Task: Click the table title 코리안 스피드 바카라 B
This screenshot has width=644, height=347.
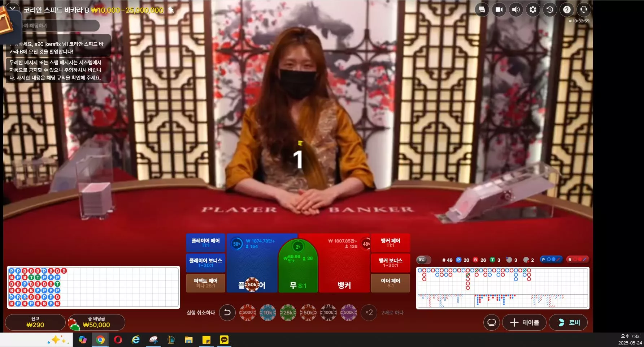Action: pyautogui.click(x=56, y=10)
